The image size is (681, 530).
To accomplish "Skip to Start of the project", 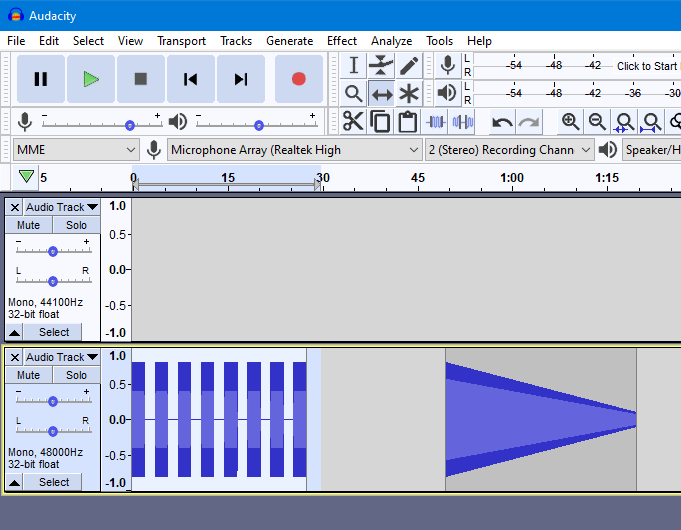I will 191,79.
